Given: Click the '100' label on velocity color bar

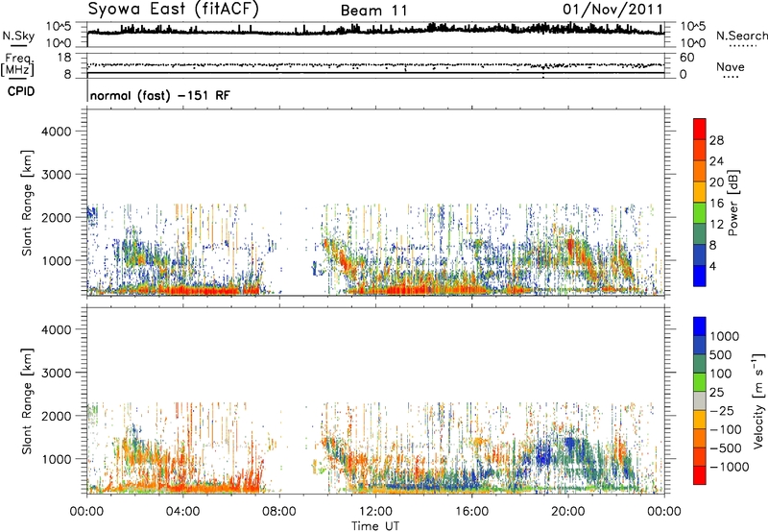Looking at the screenshot, I should pyautogui.click(x=721, y=374).
